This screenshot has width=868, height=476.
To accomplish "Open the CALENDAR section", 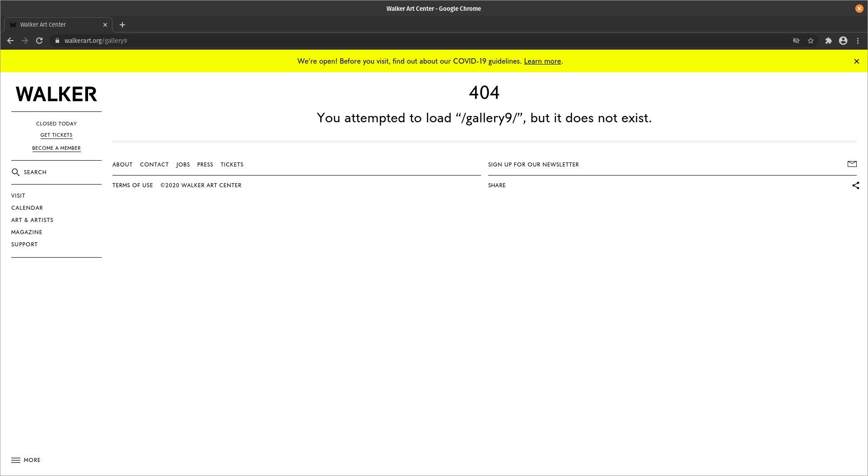I will pos(27,208).
